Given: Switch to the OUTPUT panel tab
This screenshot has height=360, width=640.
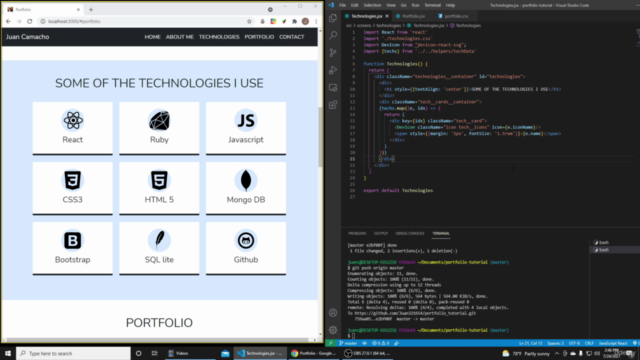Looking at the screenshot, I should click(381, 233).
